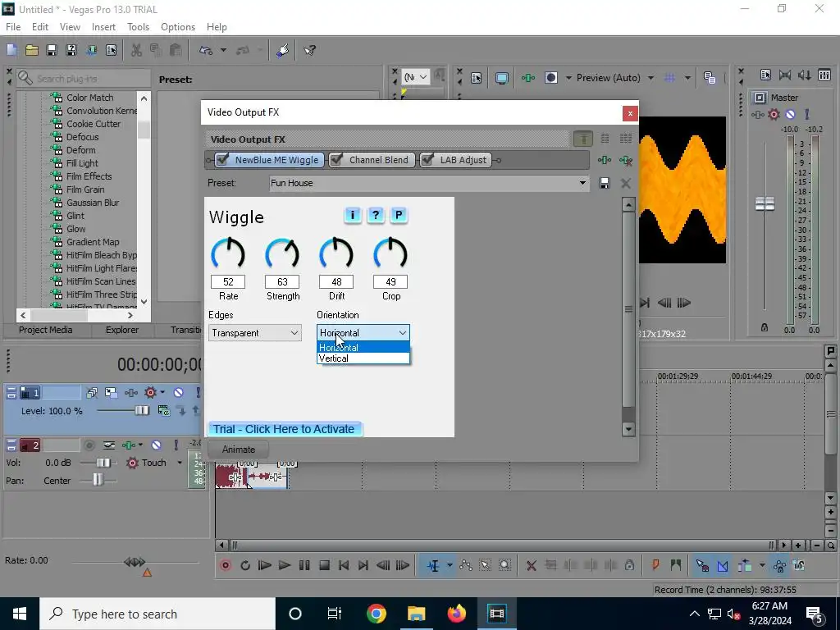Mute audio track 2

click(156, 445)
